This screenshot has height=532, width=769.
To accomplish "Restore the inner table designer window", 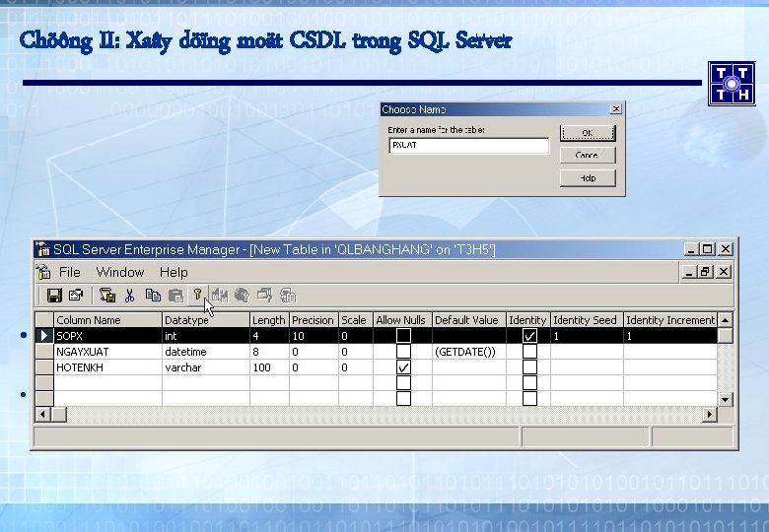I will 705,271.
